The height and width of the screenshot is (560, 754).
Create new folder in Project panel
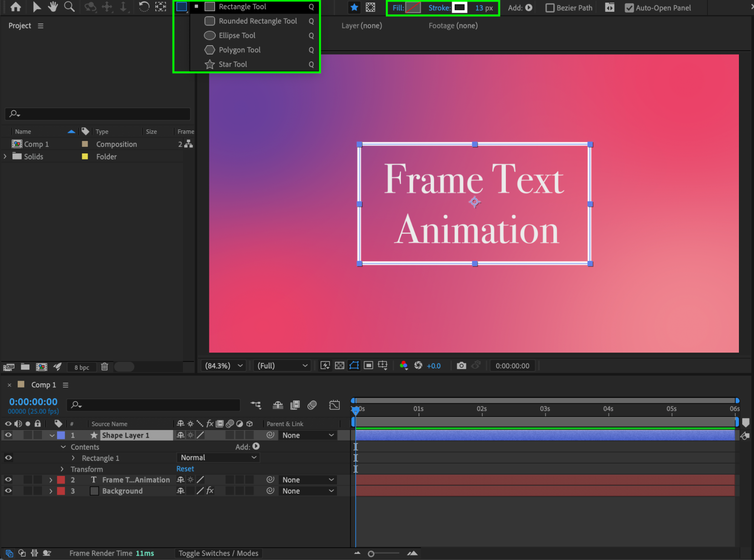(x=25, y=367)
